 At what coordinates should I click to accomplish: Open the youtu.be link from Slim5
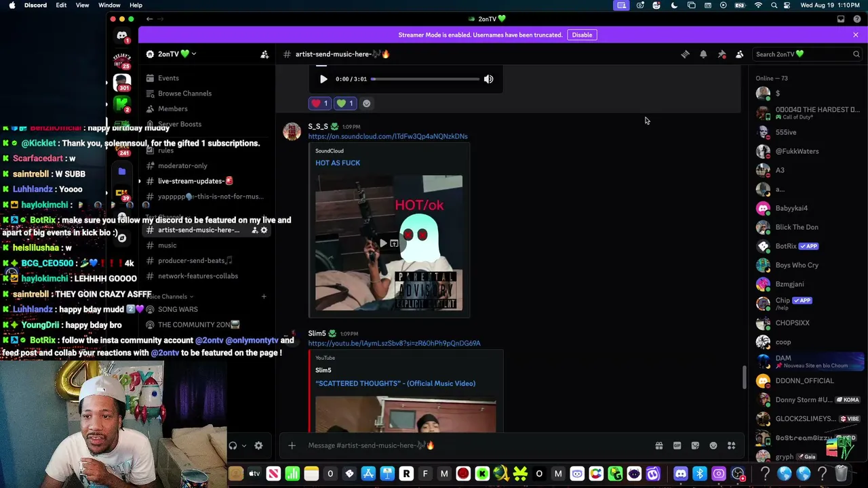click(x=394, y=343)
